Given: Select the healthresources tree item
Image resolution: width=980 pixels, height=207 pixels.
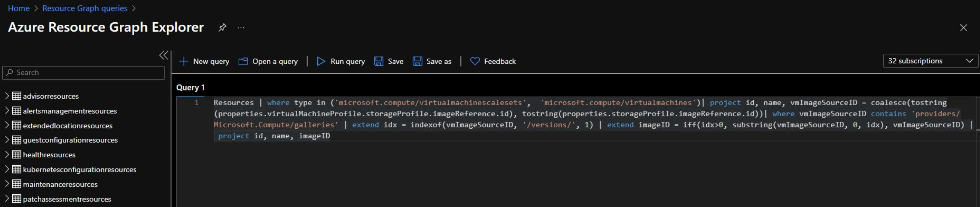Looking at the screenshot, I should coord(49,155).
